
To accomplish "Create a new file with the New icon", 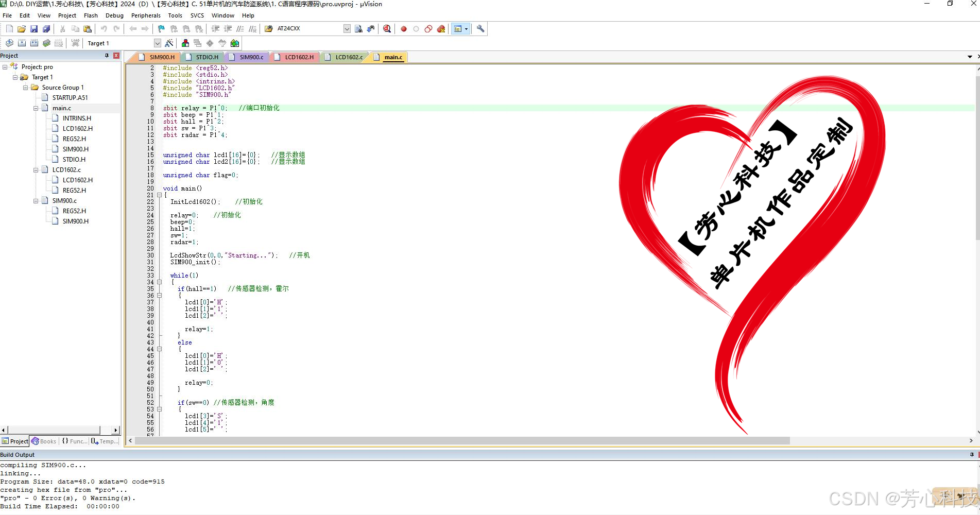I will click(9, 29).
